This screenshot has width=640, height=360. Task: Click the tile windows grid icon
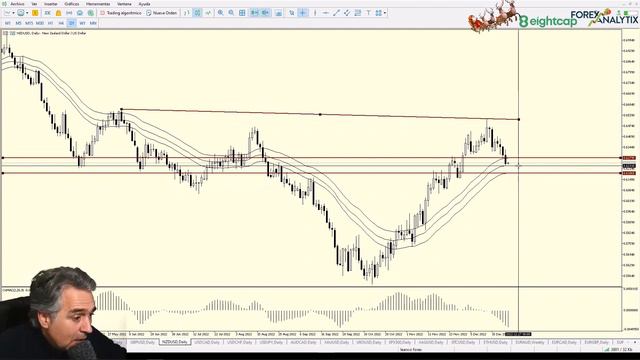pyautogui.click(x=242, y=13)
